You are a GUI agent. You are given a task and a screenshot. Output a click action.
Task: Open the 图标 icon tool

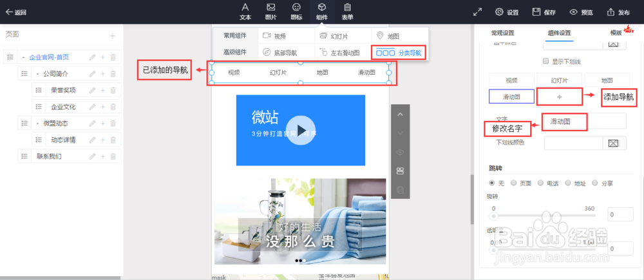point(296,12)
